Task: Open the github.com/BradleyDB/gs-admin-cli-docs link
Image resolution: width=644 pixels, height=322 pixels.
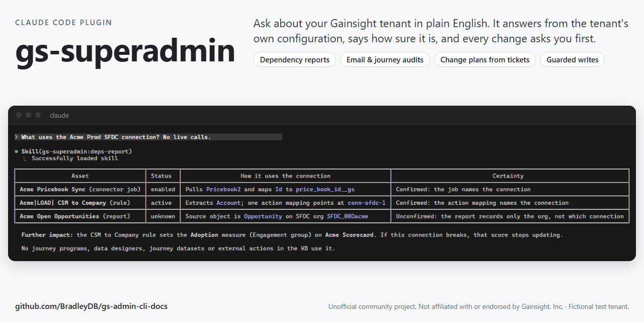Action: tap(91, 306)
